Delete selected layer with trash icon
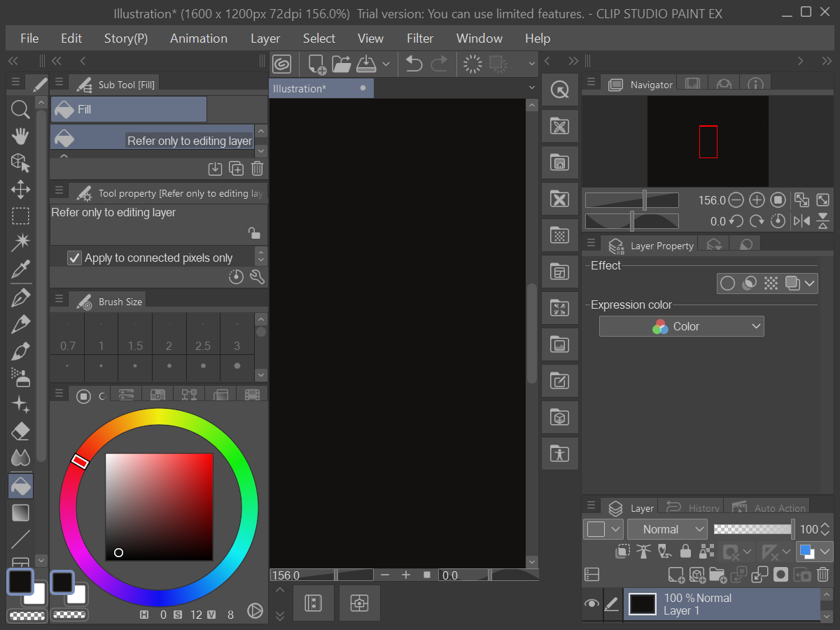This screenshot has height=630, width=840. coord(822,575)
